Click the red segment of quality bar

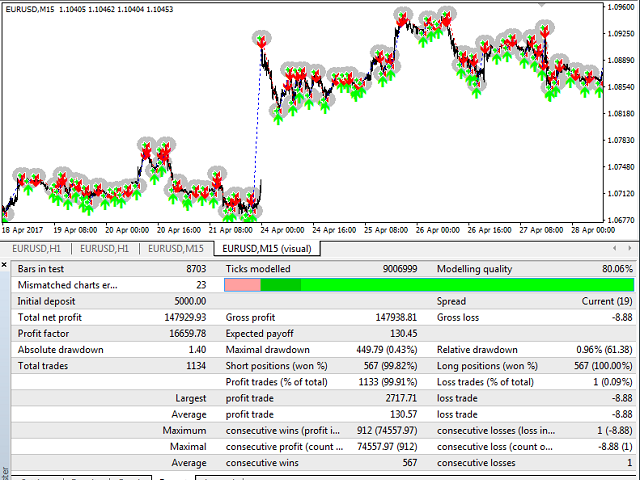[x=242, y=285]
